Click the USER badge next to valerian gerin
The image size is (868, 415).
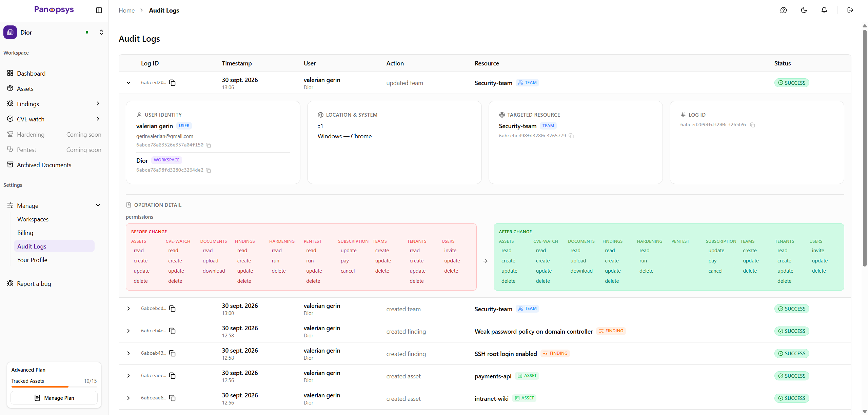184,126
